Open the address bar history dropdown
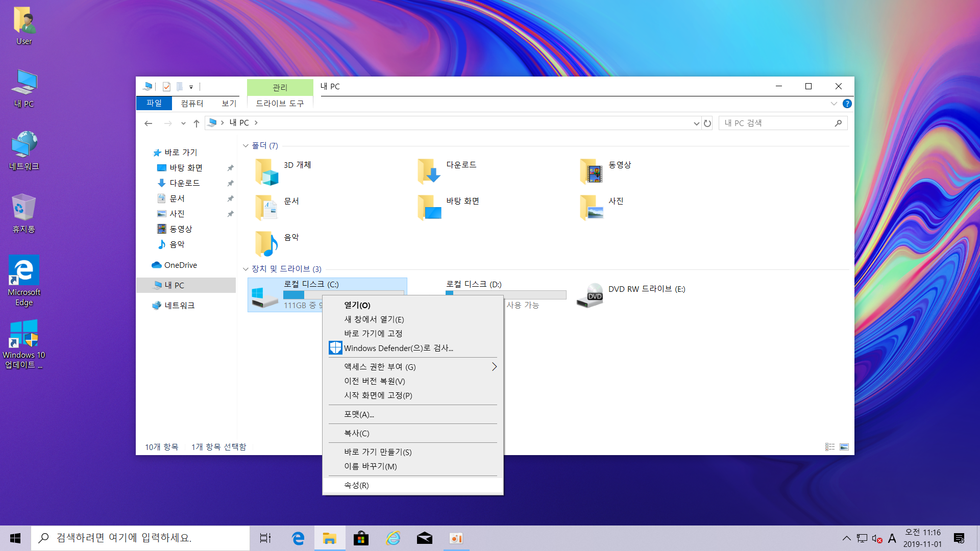Image resolution: width=980 pixels, height=551 pixels. [696, 123]
